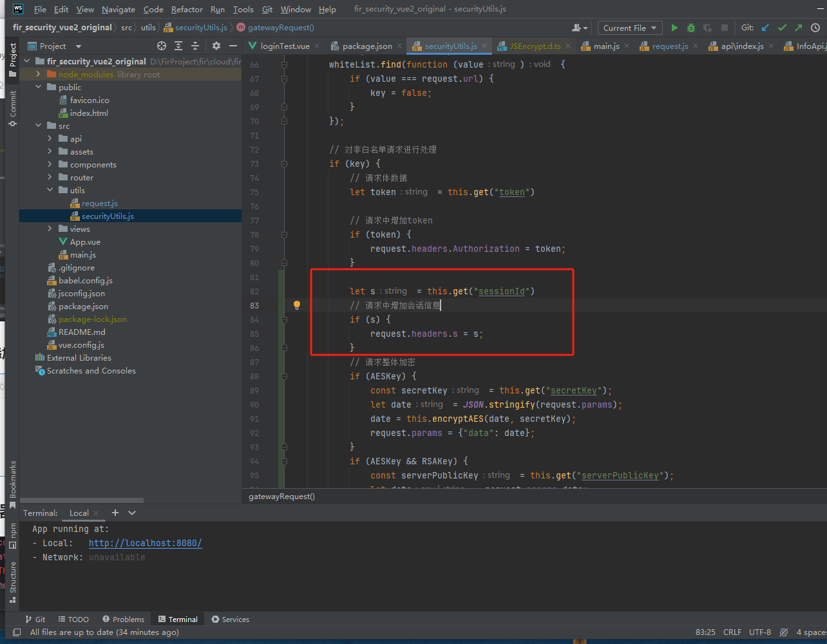Run the current file with green play icon
The height and width of the screenshot is (644, 827).
coord(674,28)
